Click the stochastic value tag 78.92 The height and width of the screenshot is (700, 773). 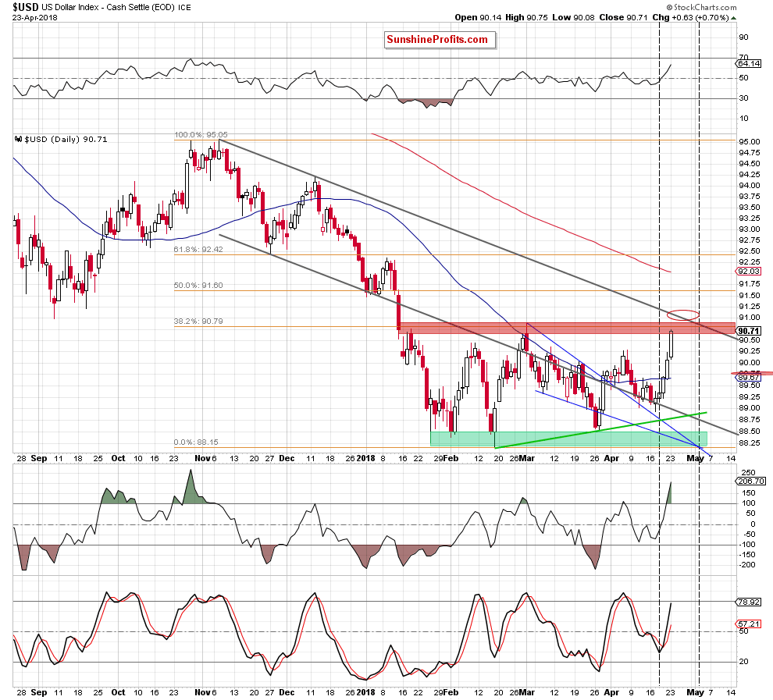click(748, 602)
